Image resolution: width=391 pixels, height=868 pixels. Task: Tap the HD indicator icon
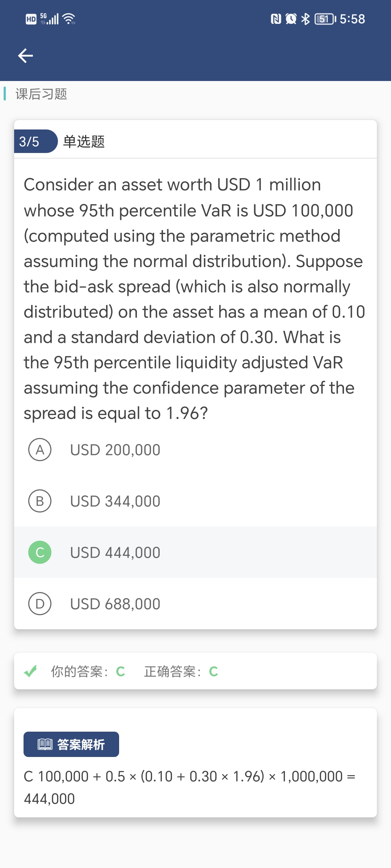(x=31, y=19)
